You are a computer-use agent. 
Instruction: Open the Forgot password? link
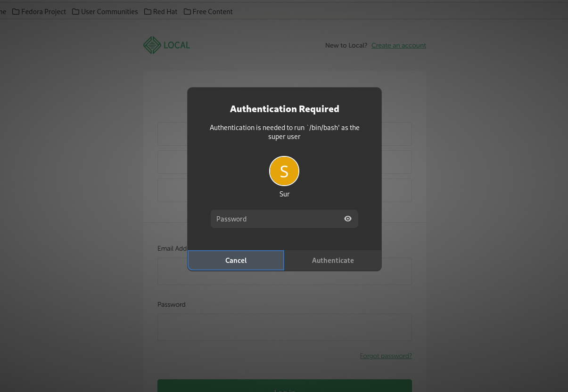click(386, 356)
